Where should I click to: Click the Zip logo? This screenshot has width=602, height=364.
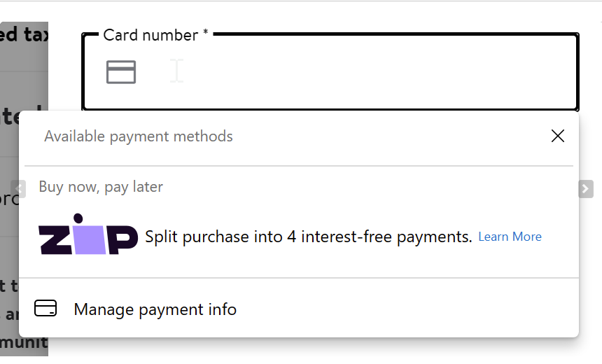click(88, 234)
